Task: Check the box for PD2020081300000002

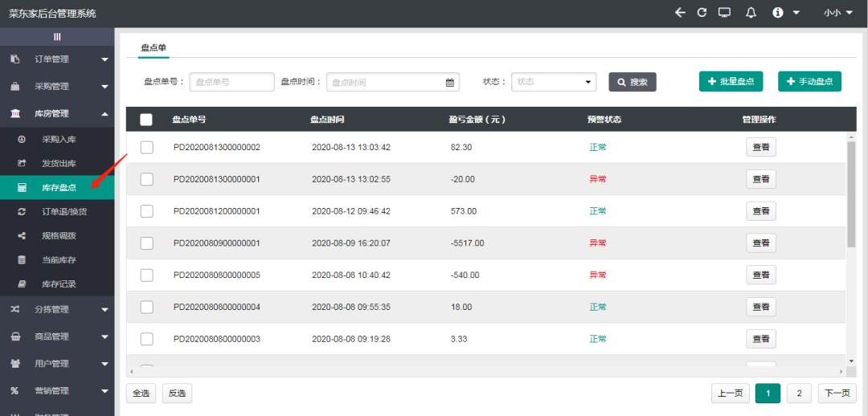Action: (x=146, y=147)
